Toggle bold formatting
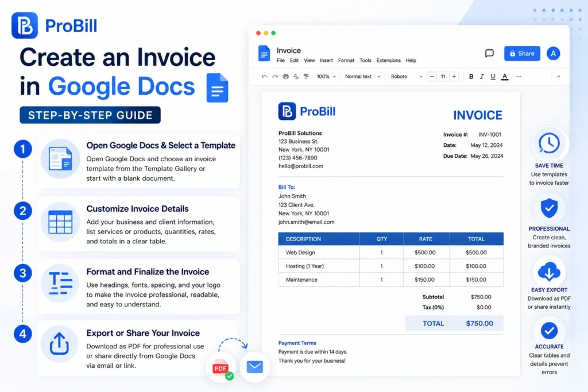This screenshot has height=392, width=588. click(x=471, y=76)
